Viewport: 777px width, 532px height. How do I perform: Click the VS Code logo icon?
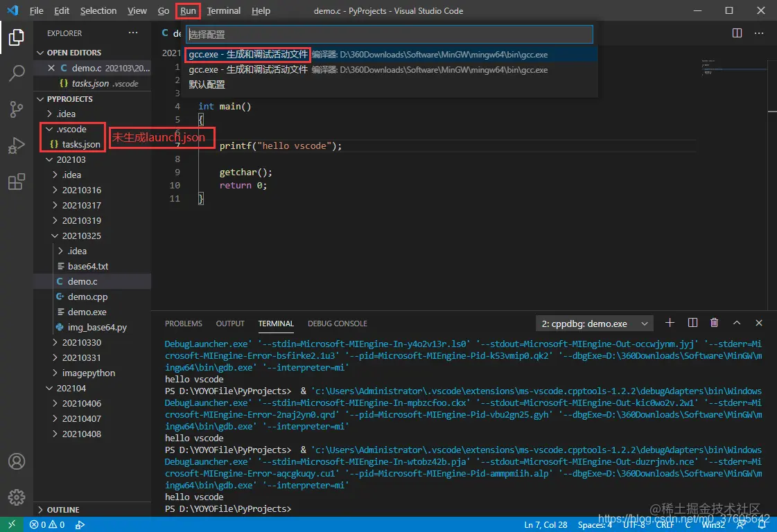click(12, 10)
